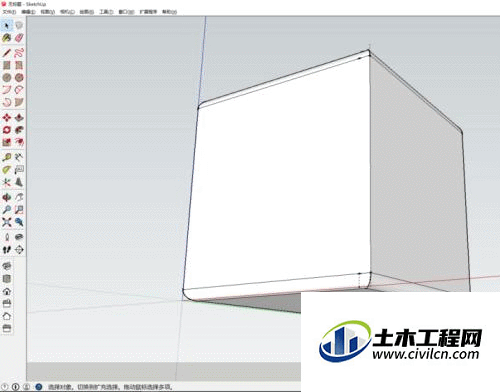This screenshot has height=392, width=500.
Task: Switch to Left view
Action: point(7,328)
